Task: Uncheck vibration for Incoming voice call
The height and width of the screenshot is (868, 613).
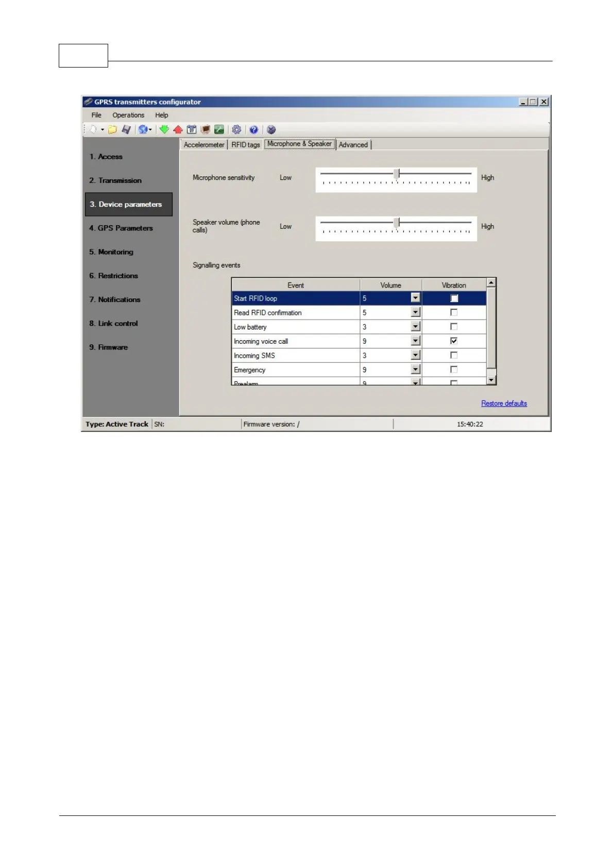Action: click(x=454, y=341)
